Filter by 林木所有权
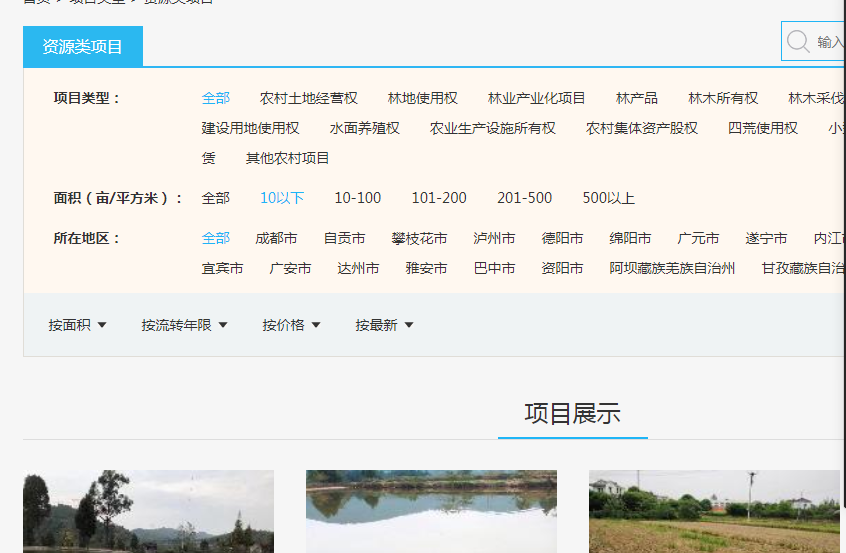The image size is (846, 553). click(x=723, y=98)
